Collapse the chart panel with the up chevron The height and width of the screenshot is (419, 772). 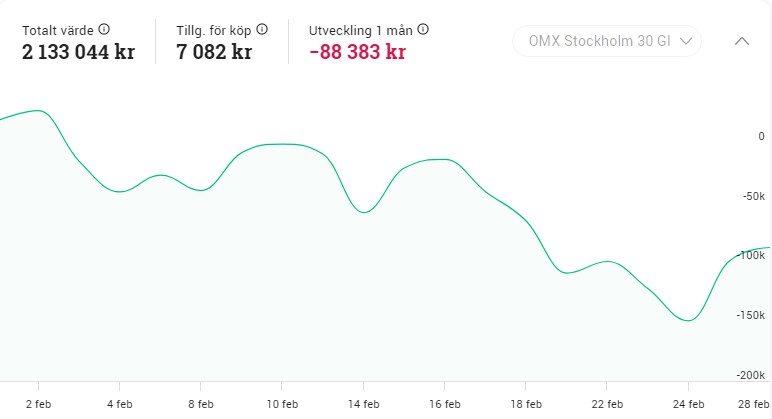point(741,41)
